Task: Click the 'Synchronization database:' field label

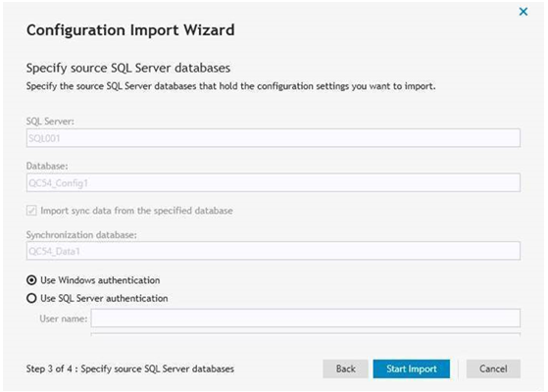Action: 81,235
